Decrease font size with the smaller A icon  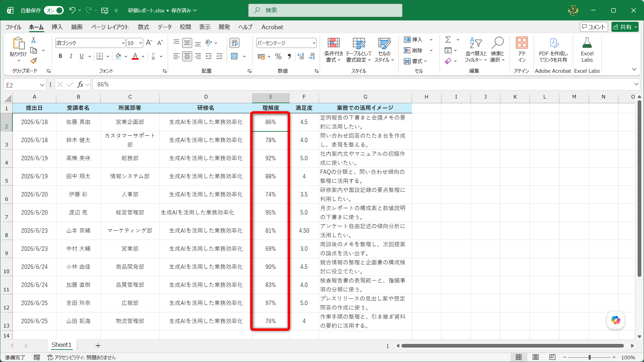(x=160, y=43)
